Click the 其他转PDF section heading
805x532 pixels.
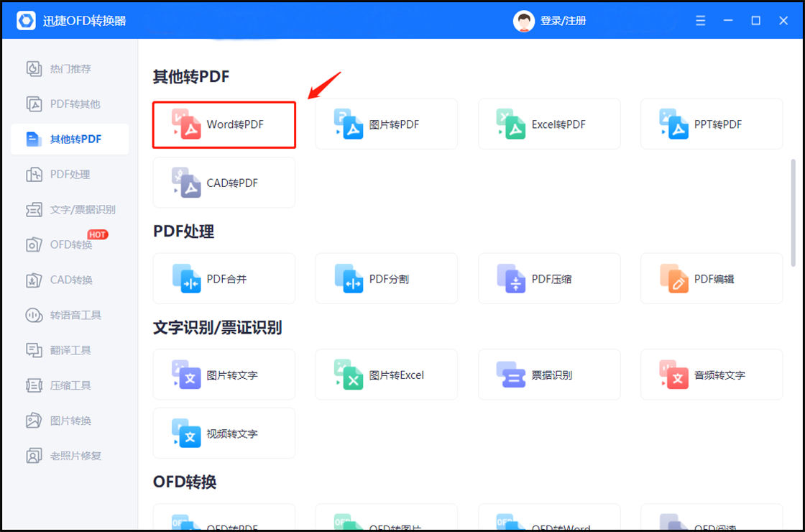coord(191,76)
